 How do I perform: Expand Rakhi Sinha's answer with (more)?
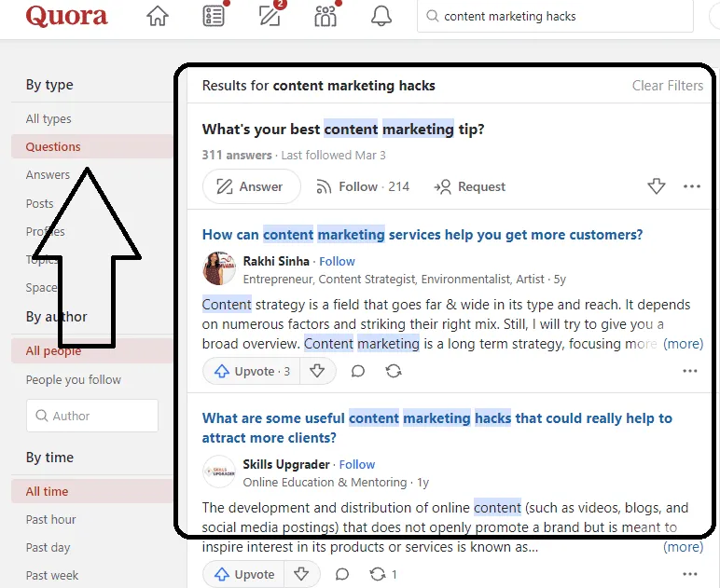click(683, 344)
